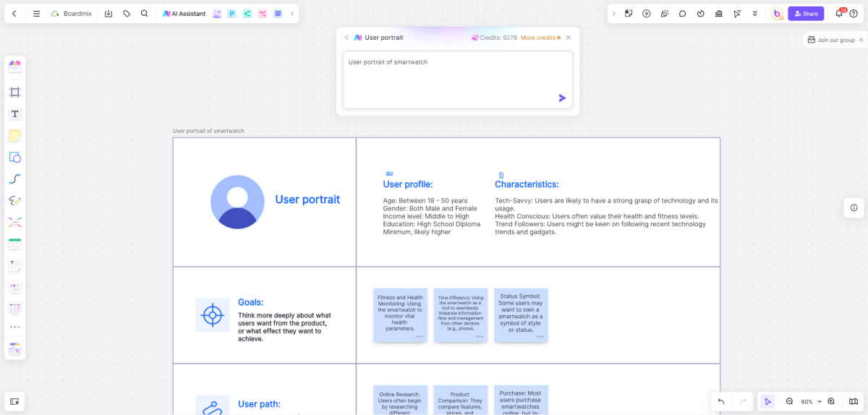Open templates icon in left sidebar
The height and width of the screenshot is (415, 868).
14,67
